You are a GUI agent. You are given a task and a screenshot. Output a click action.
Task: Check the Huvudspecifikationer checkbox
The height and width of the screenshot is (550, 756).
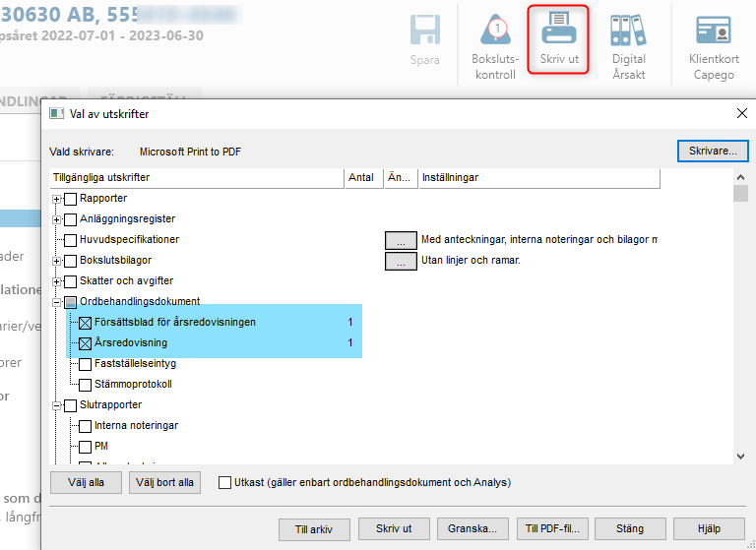71,240
